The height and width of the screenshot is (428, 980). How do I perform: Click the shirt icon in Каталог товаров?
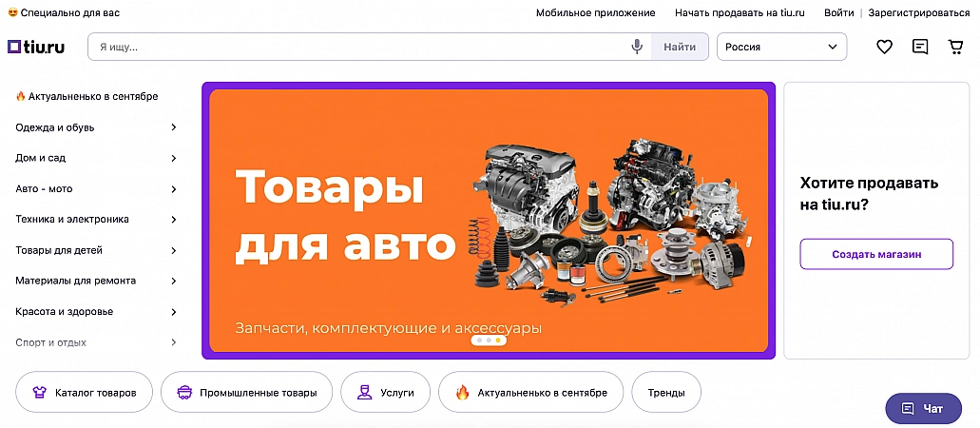point(39,393)
